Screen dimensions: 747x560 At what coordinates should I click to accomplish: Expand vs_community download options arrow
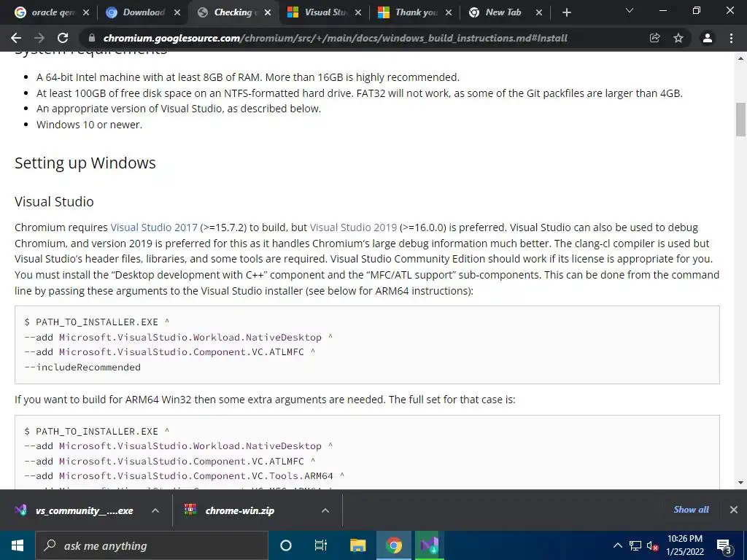click(x=155, y=510)
